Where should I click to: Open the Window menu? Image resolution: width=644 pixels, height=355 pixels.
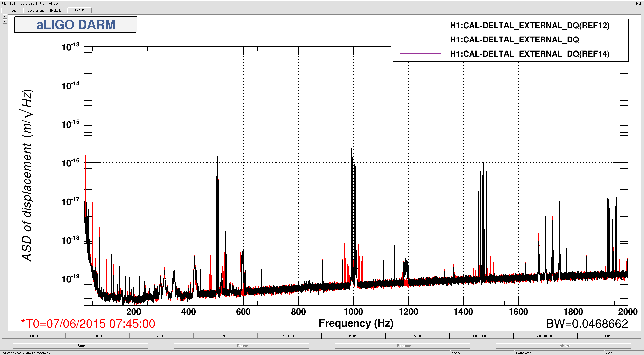point(54,3)
